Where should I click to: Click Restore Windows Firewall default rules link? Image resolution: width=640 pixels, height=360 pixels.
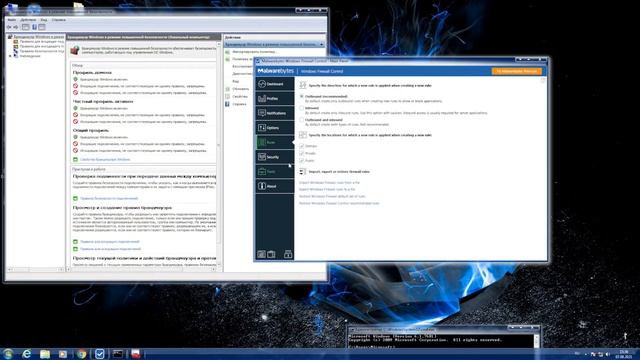(332, 196)
